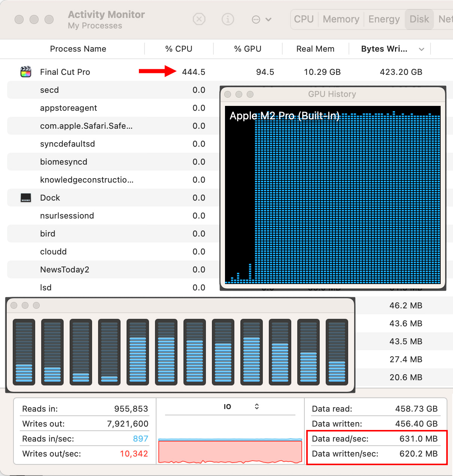Screen dimensions: 453x476
Task: Sort by the Bytes Written column header
Action: point(384,49)
